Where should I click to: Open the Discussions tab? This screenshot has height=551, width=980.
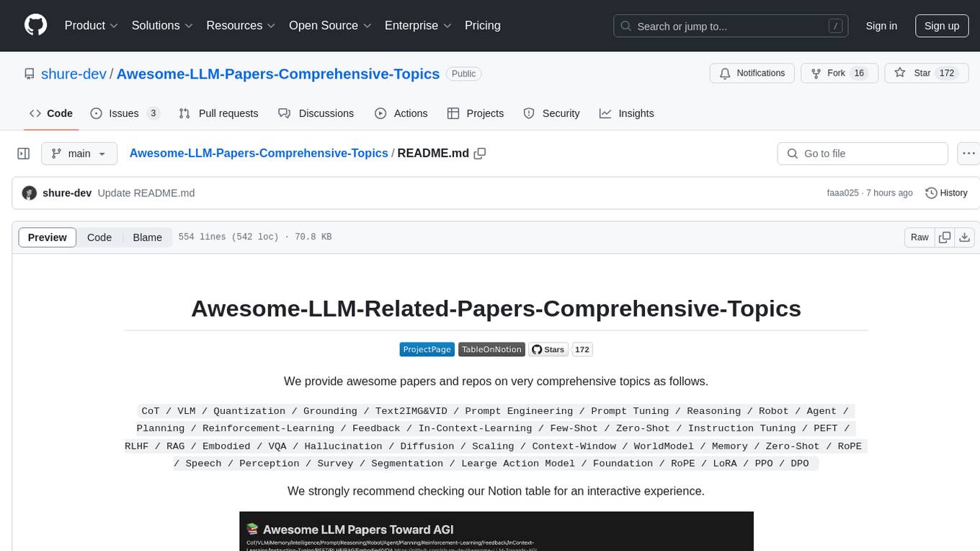coord(316,113)
